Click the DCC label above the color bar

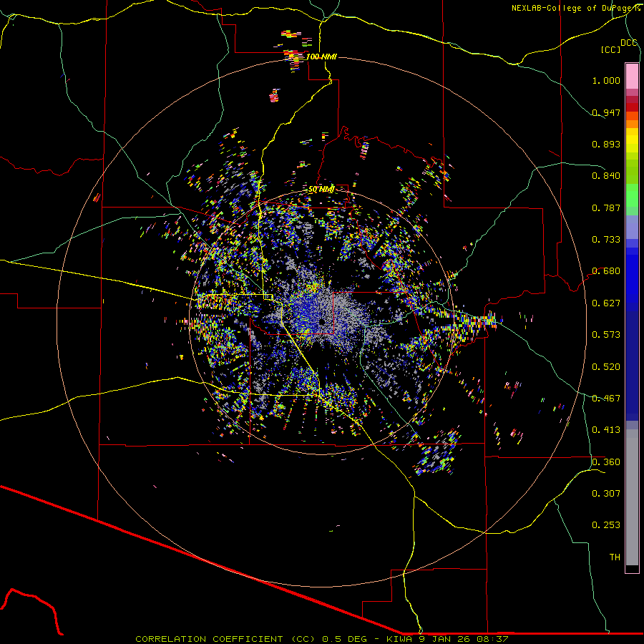pos(629,43)
